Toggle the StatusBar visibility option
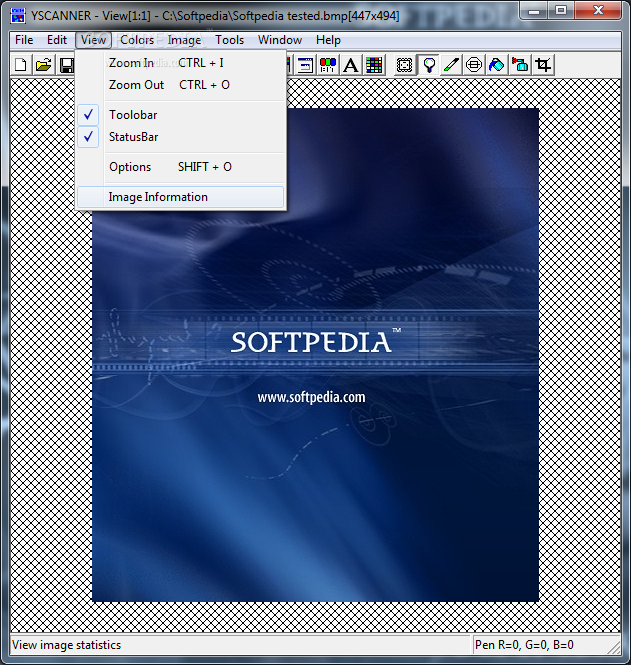Image resolution: width=631 pixels, height=665 pixels. click(x=181, y=137)
